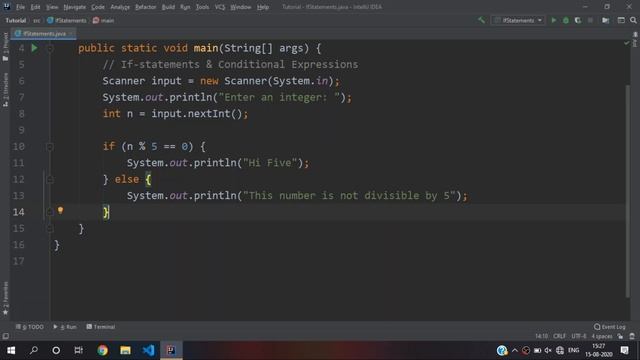Screen dimensions: 640x360
Task: Open the taskbar clock showing 15:27
Action: (x=599, y=350)
